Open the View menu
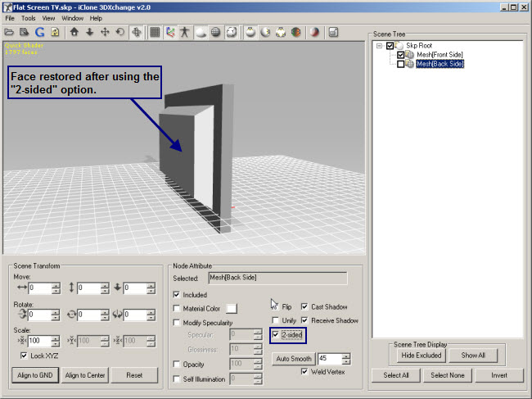Screen dimensions: 532x399 click(x=48, y=18)
